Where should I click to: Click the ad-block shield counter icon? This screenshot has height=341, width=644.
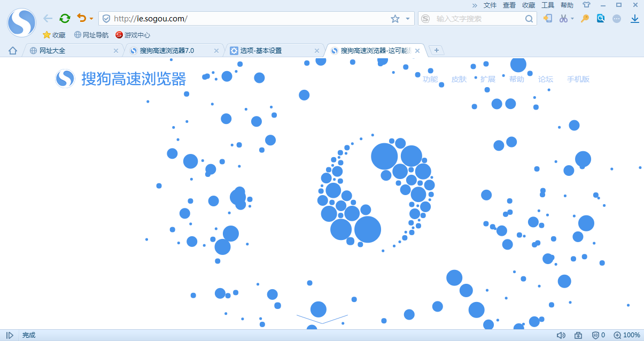[599, 335]
